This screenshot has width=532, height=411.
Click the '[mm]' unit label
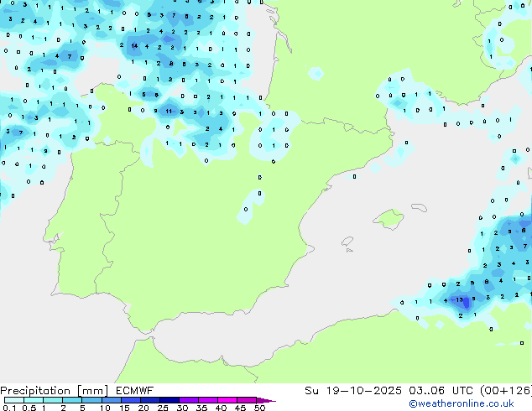tap(93, 391)
